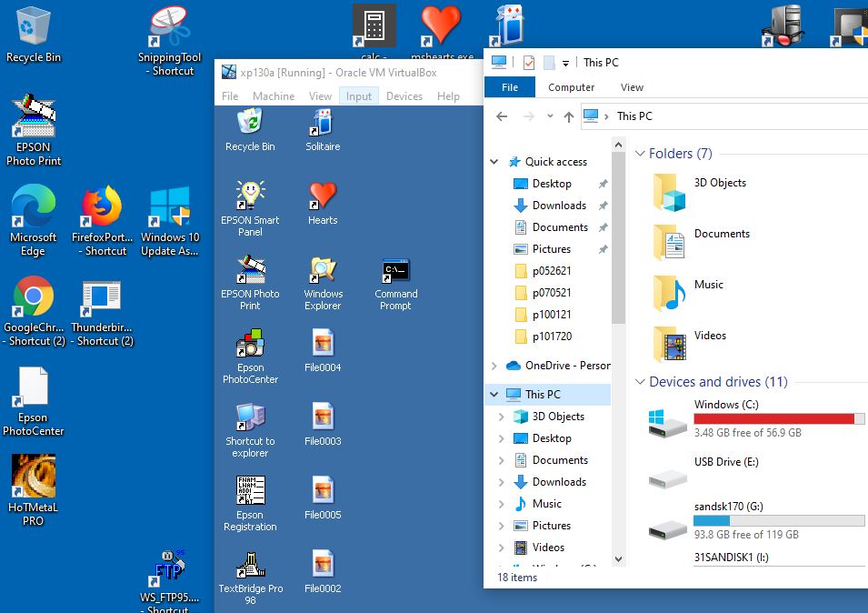This screenshot has width=868, height=613.
Task: Select EPSON Smart Panel in the VM
Action: [250, 209]
